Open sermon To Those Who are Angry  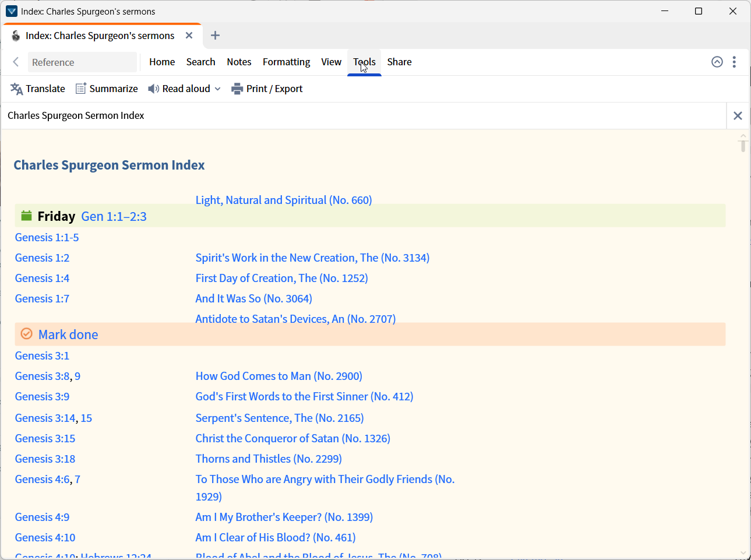pos(325,488)
